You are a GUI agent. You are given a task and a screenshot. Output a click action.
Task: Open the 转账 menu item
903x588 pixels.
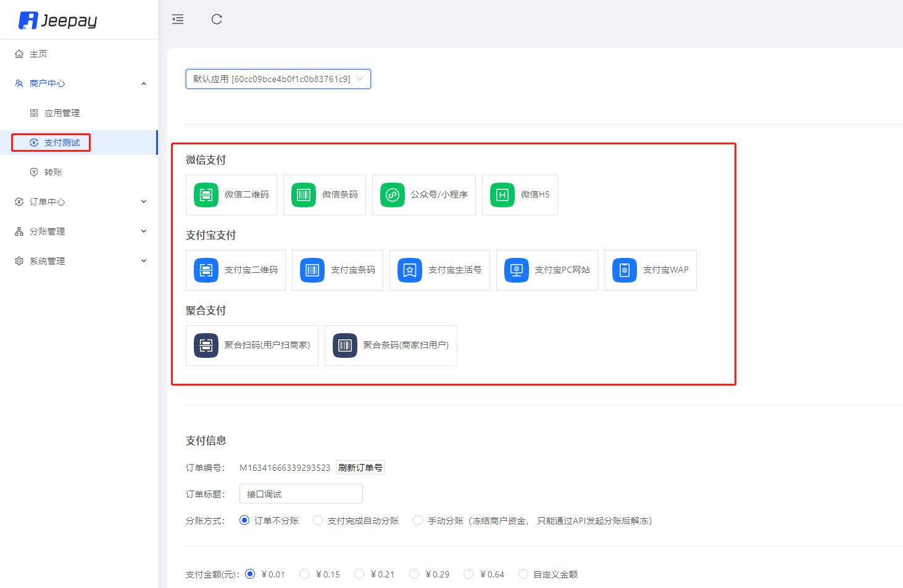click(x=79, y=172)
